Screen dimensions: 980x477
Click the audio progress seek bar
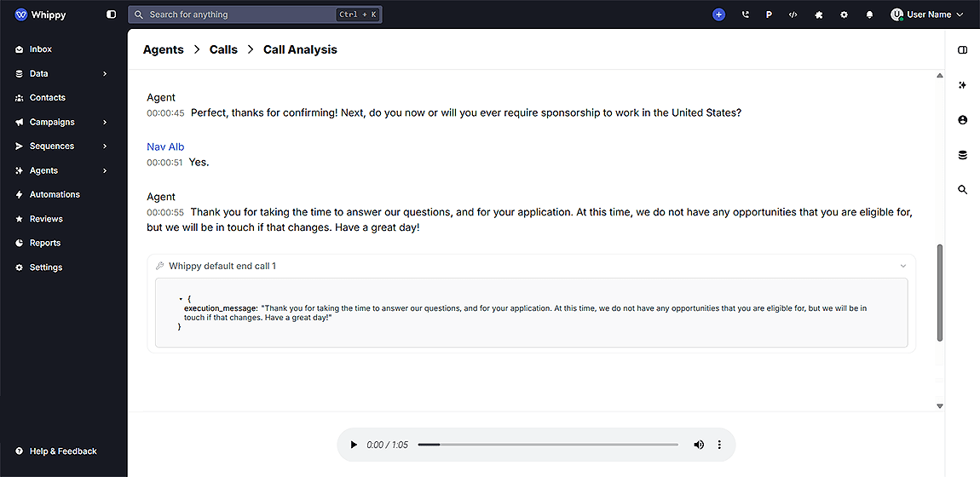548,445
